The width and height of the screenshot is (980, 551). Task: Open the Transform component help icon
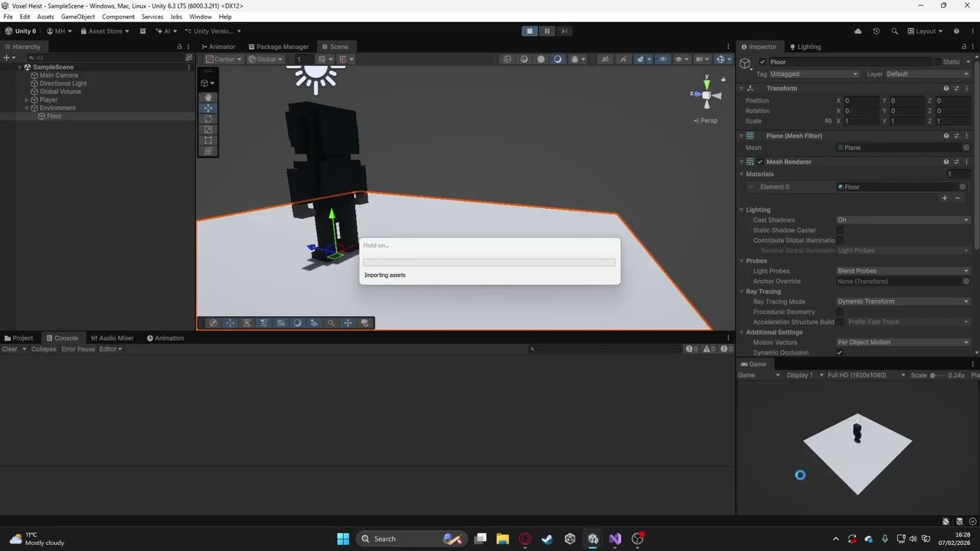[x=946, y=88]
